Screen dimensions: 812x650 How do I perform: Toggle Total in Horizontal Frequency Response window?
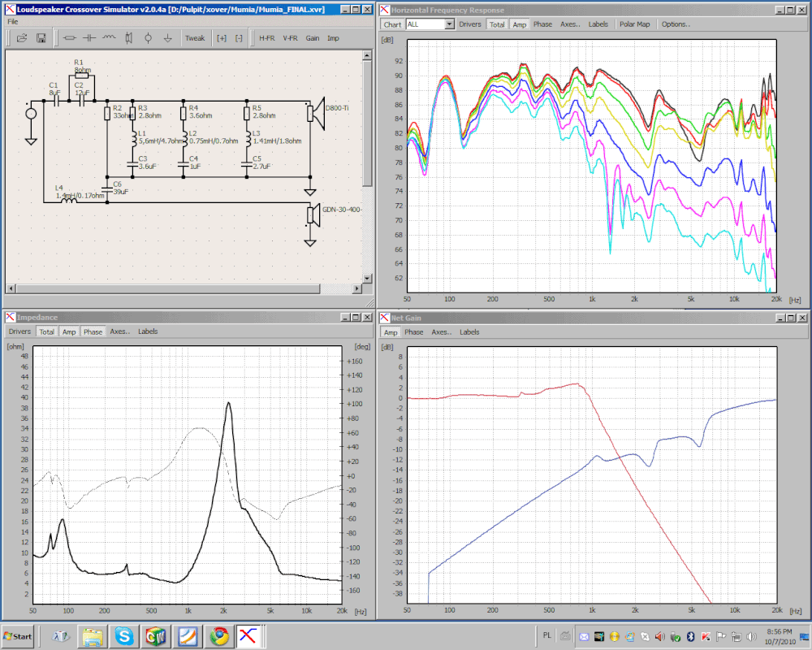(497, 24)
